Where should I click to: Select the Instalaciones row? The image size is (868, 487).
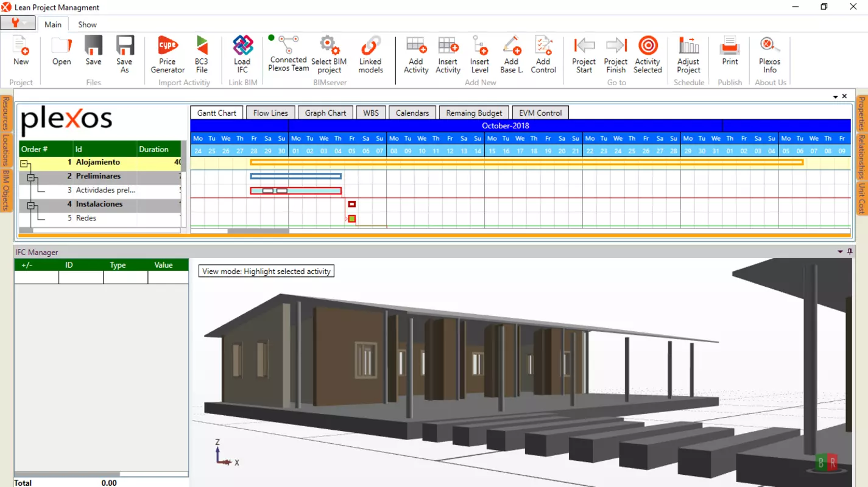tap(101, 205)
